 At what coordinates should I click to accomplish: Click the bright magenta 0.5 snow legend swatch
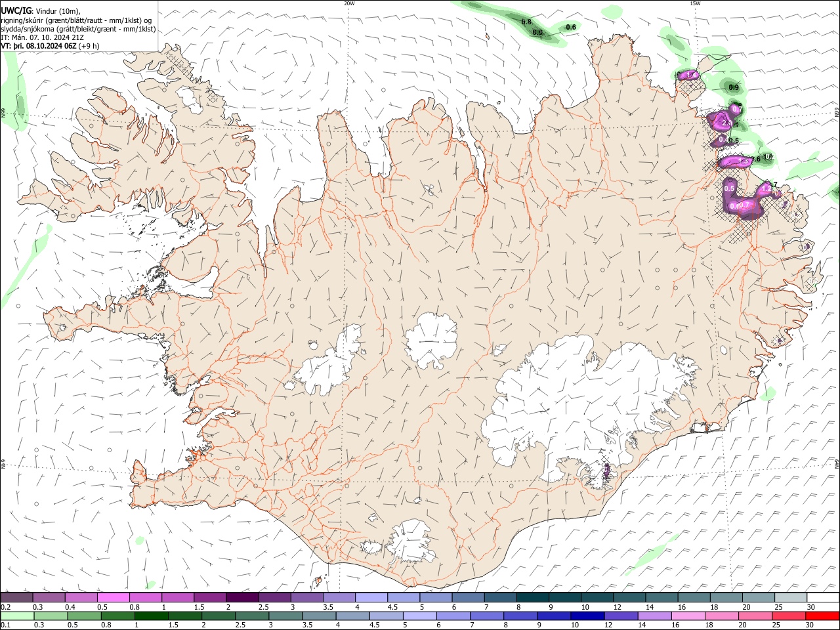pyautogui.click(x=113, y=597)
